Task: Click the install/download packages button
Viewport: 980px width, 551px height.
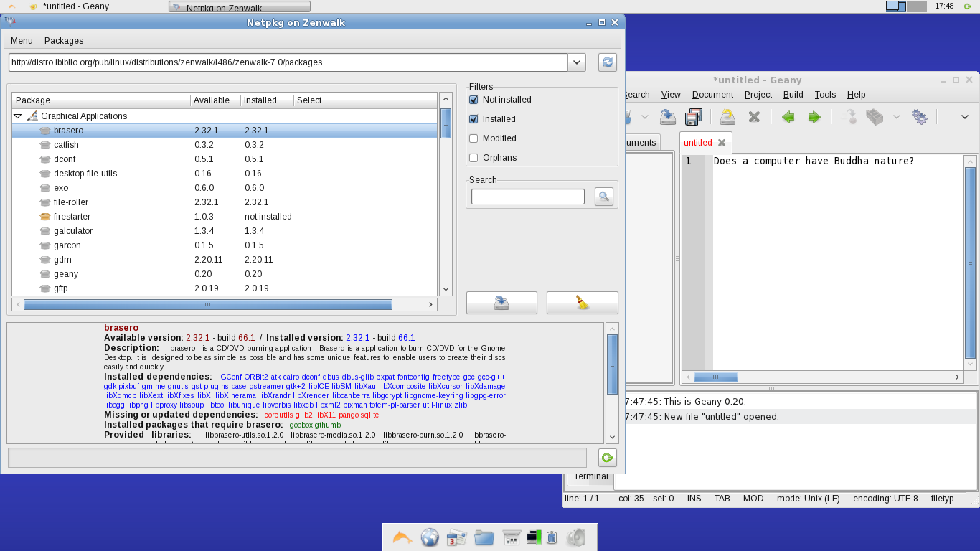Action: (x=501, y=303)
